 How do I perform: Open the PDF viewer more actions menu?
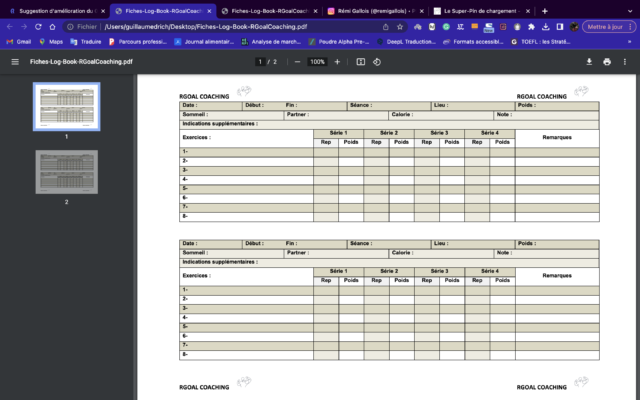pyautogui.click(x=625, y=61)
